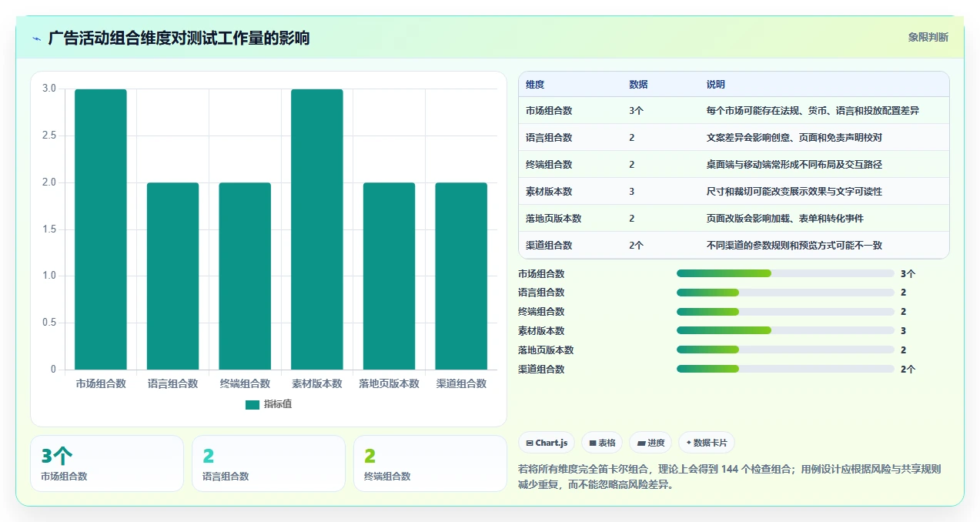980x522 pixels.
Task: Click the description 页面改版会影响加载、表单和转化事件
Action: click(785, 219)
